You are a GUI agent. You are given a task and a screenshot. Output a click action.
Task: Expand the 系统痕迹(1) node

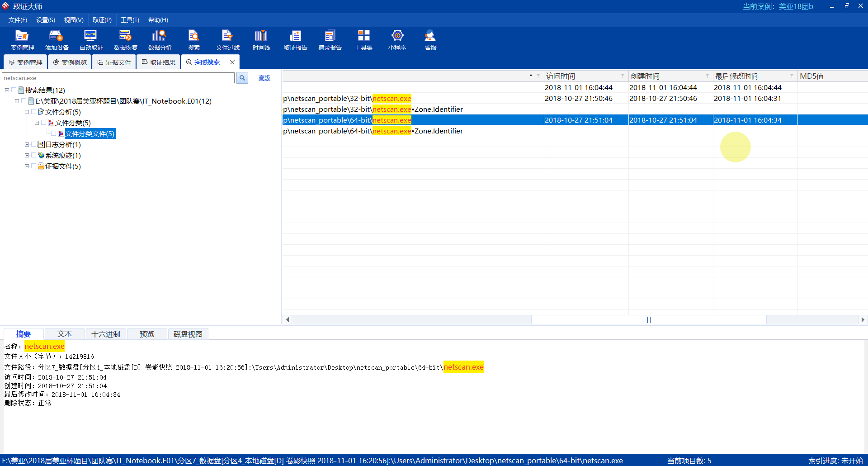27,155
